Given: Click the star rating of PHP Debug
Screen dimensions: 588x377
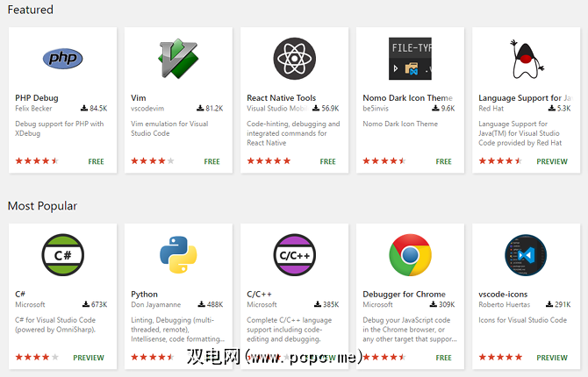Looking at the screenshot, I should pos(36,161).
